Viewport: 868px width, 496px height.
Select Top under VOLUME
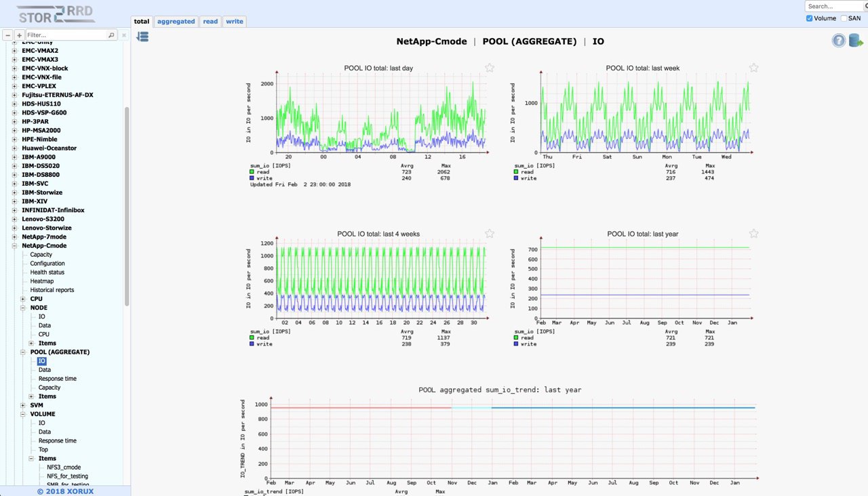pyautogui.click(x=43, y=449)
